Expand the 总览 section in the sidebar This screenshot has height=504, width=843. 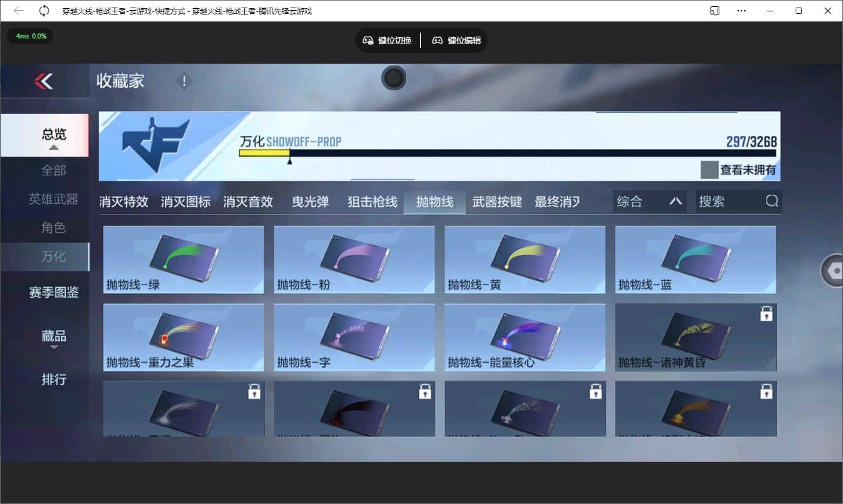(x=54, y=135)
